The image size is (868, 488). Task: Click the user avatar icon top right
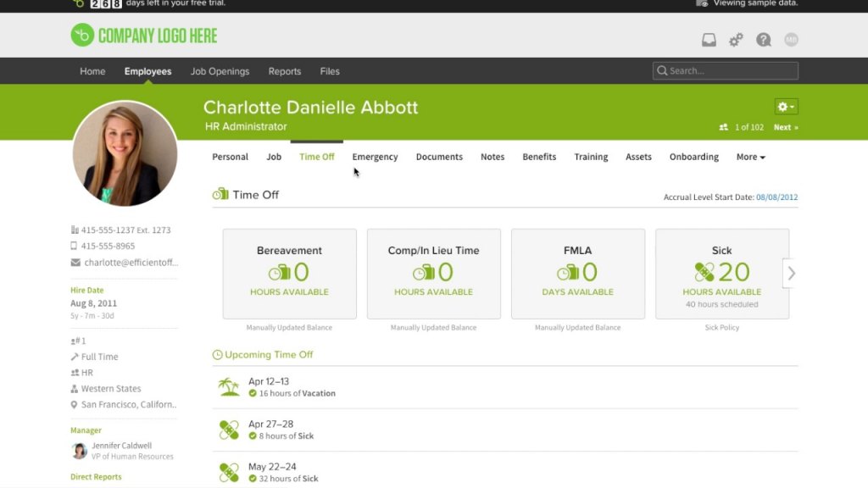tap(790, 39)
